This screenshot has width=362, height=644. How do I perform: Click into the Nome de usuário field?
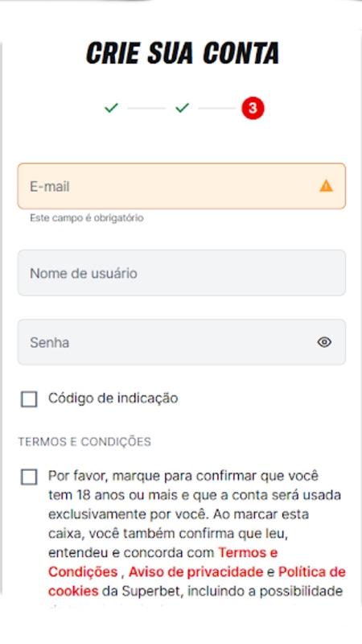click(x=182, y=273)
